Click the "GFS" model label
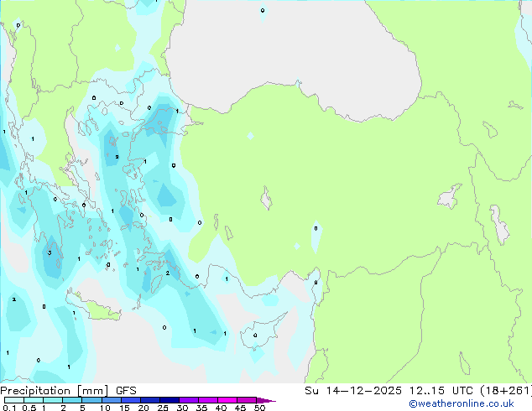 point(126,391)
